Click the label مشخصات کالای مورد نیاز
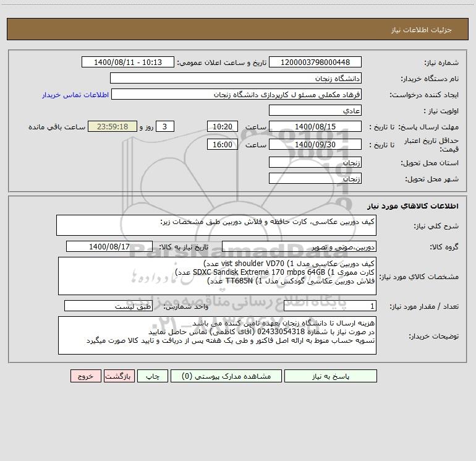 (419, 277)
